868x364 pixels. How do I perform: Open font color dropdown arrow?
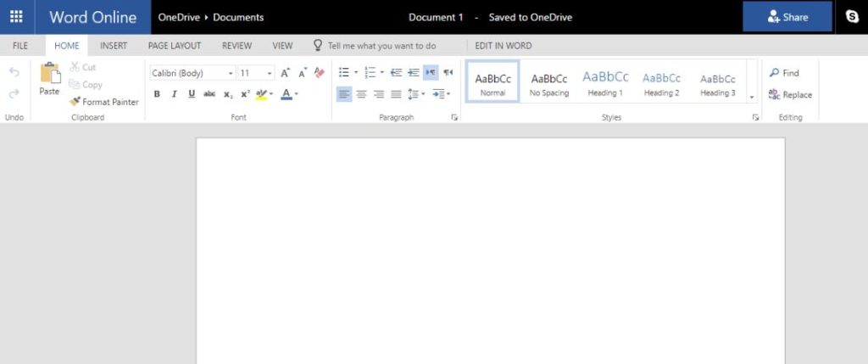coord(296,94)
